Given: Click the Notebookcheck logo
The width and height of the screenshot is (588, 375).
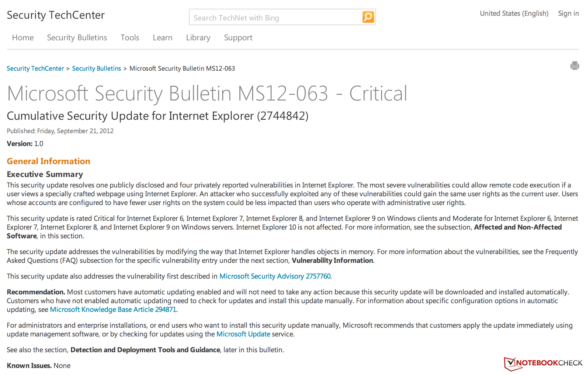Looking at the screenshot, I should pyautogui.click(x=543, y=363).
